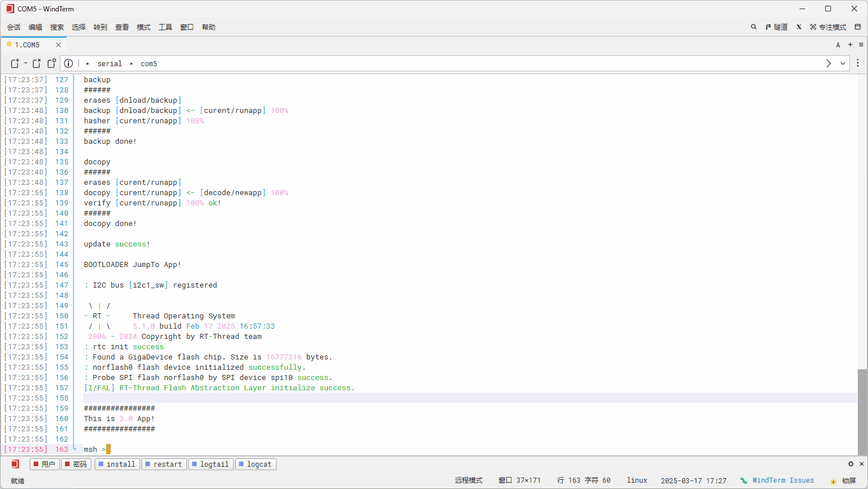Click the add tab plus icon
Image resolution: width=868 pixels, height=489 pixels.
point(850,45)
